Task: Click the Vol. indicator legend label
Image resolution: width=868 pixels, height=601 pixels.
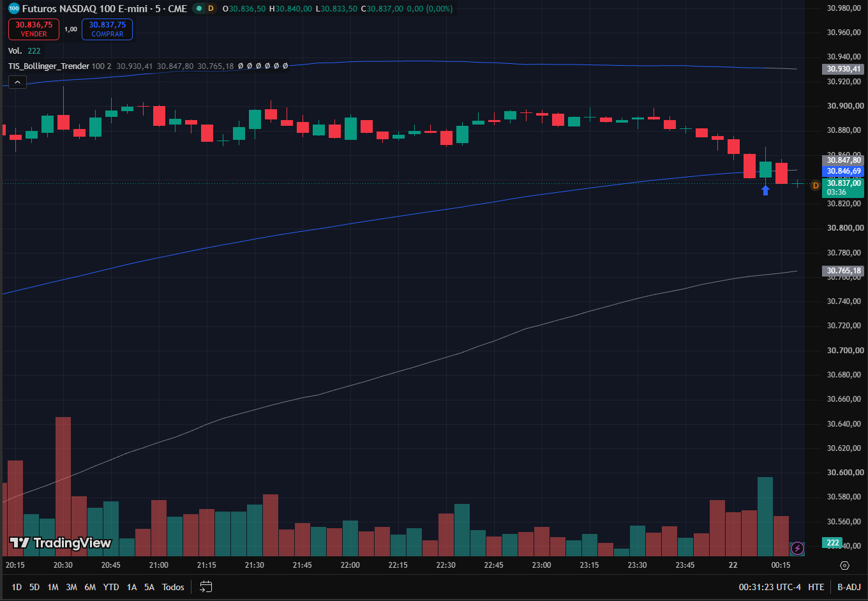Action: [15, 50]
